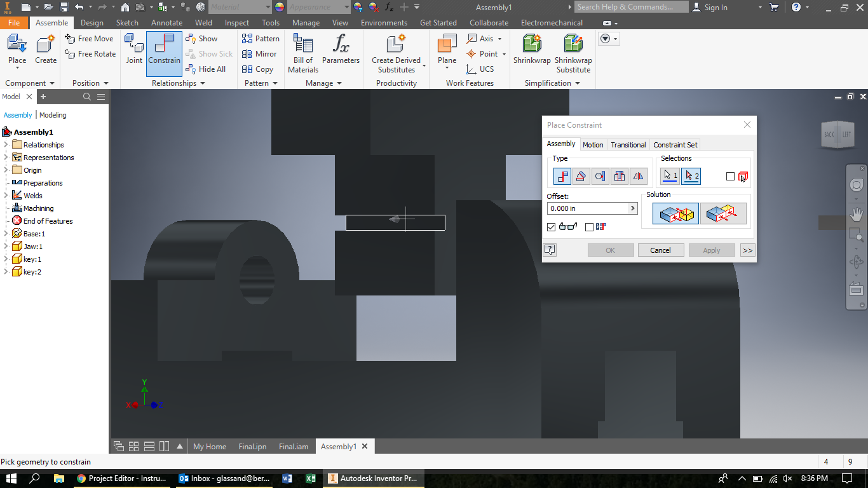The width and height of the screenshot is (868, 488).
Task: Choose the Flush solution option
Action: [723, 214]
